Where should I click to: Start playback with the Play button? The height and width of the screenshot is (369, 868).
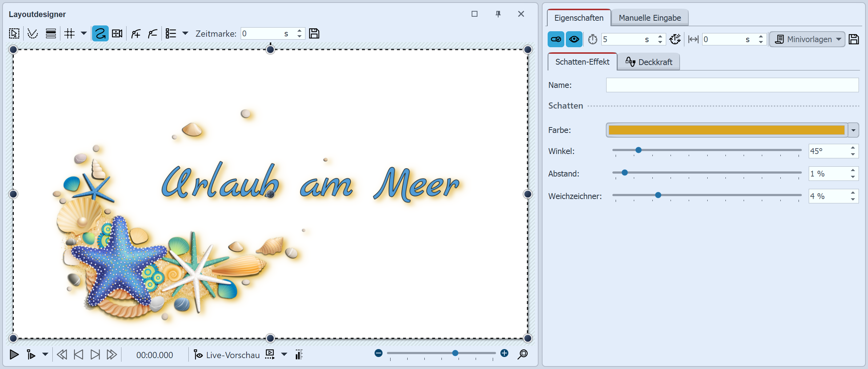point(14,355)
